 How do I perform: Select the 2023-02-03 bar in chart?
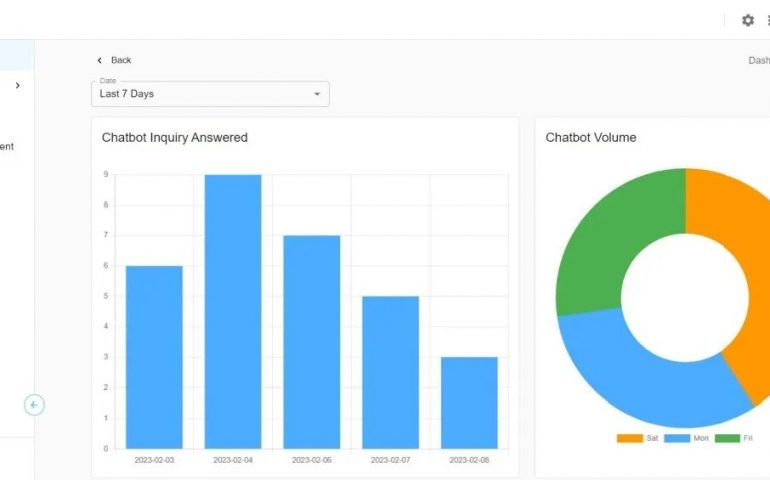(154, 357)
